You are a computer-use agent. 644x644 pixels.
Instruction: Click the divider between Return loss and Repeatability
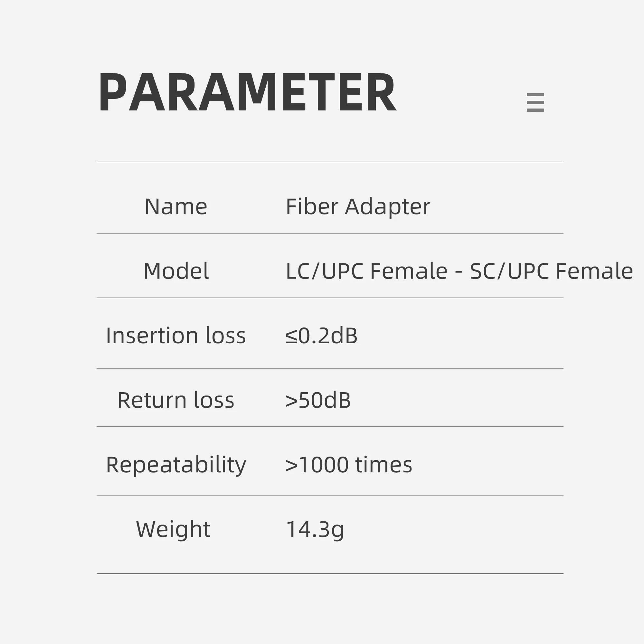(330, 426)
